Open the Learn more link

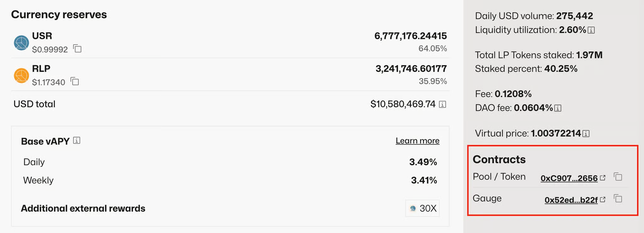click(x=417, y=141)
